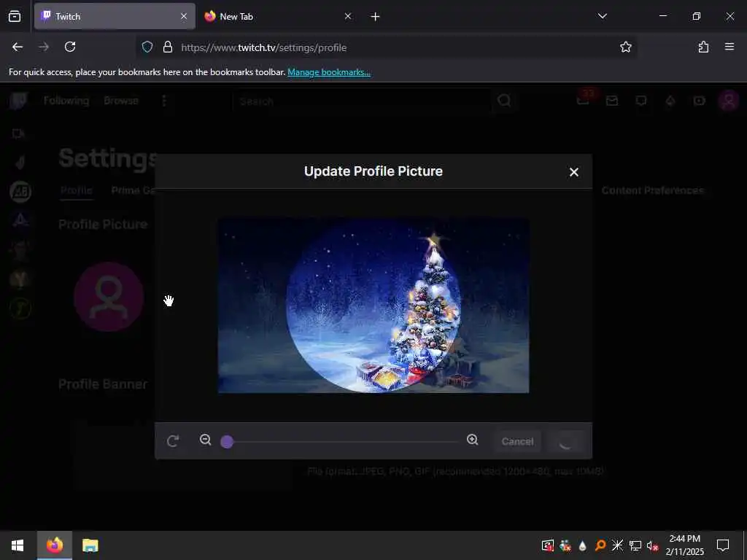Click the zoom out magnifier icon

[x=205, y=440]
